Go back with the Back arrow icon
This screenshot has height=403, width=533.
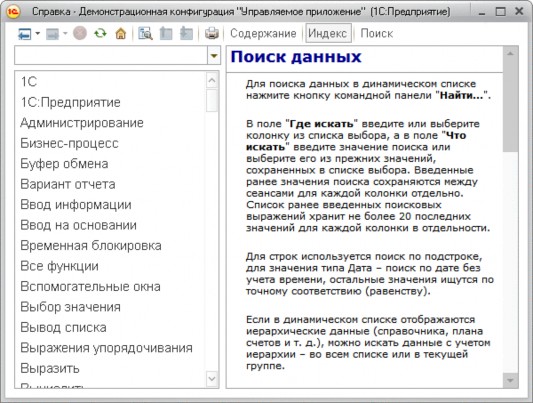coord(24,34)
